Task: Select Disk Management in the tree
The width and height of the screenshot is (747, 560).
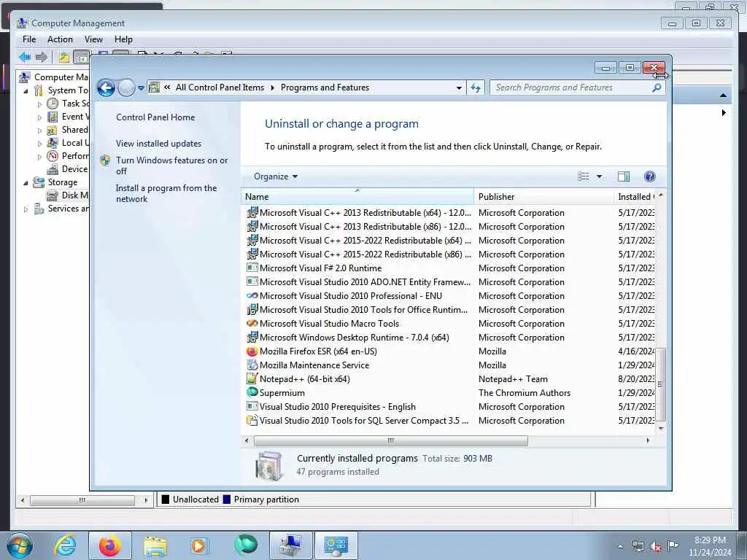Action: coord(68,195)
